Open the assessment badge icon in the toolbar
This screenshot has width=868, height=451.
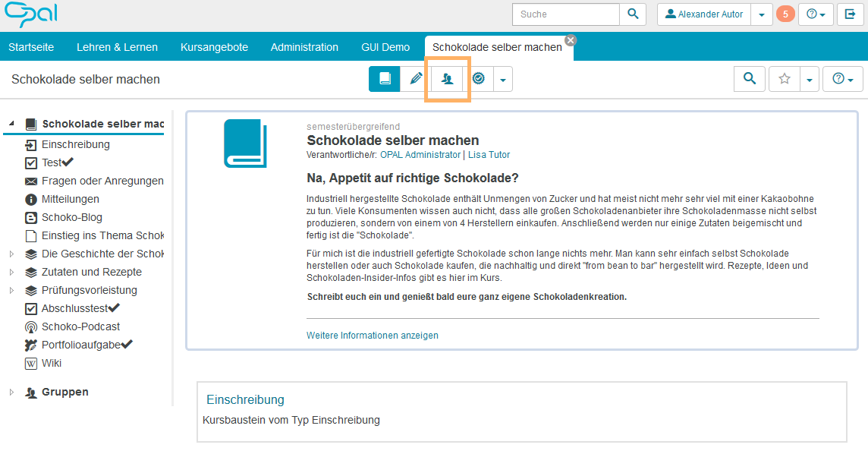tap(478, 78)
